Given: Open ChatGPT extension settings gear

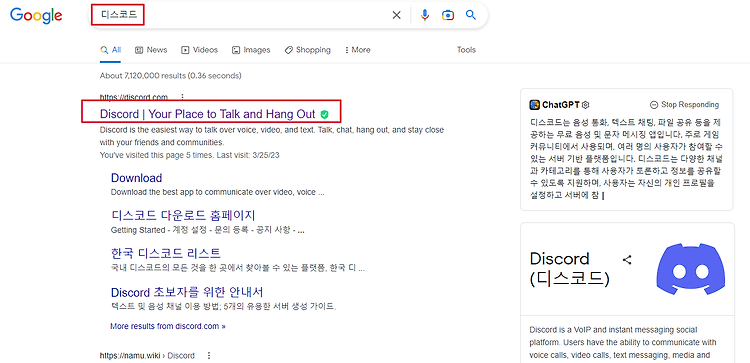Looking at the screenshot, I should coord(586,105).
